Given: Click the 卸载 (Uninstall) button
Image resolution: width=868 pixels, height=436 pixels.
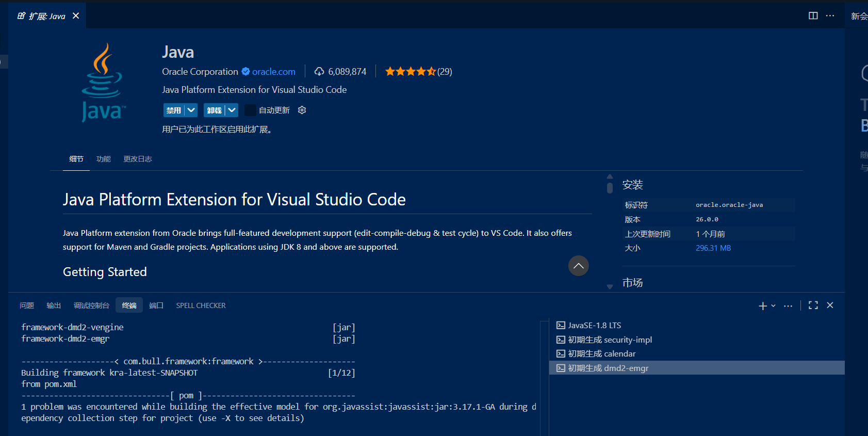Looking at the screenshot, I should pos(214,110).
